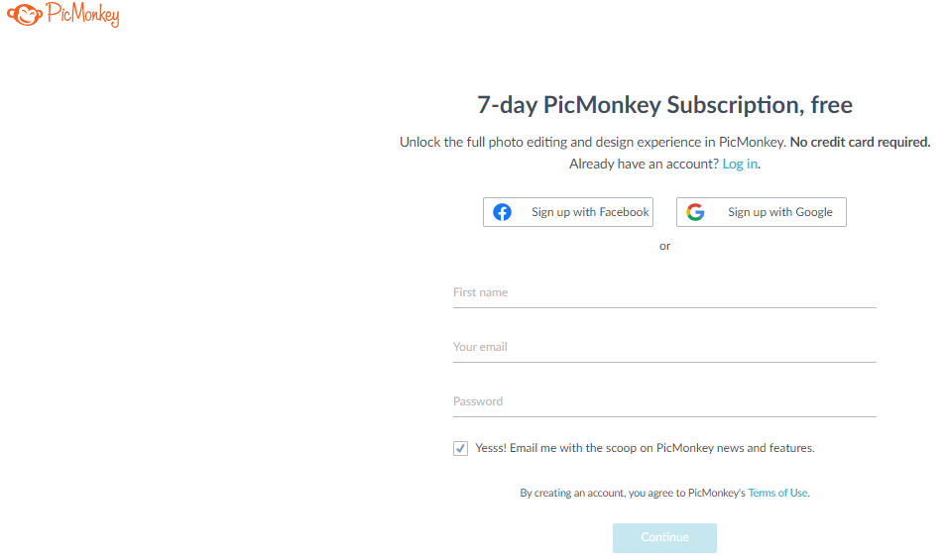This screenshot has width=945, height=560.
Task: Open the Log in link
Action: 740,164
